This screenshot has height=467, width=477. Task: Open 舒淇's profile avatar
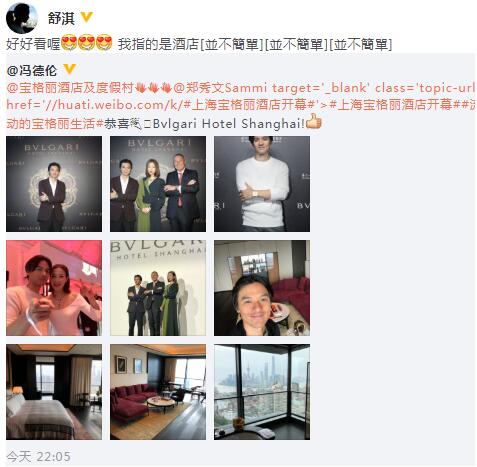22,18
